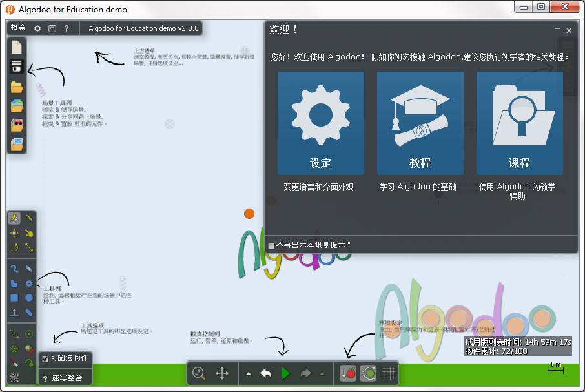Toggle gravity with the apple icon

(348, 373)
